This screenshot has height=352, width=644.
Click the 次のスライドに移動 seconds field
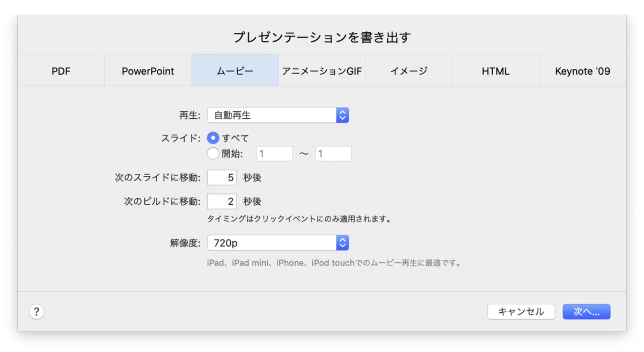click(x=222, y=177)
